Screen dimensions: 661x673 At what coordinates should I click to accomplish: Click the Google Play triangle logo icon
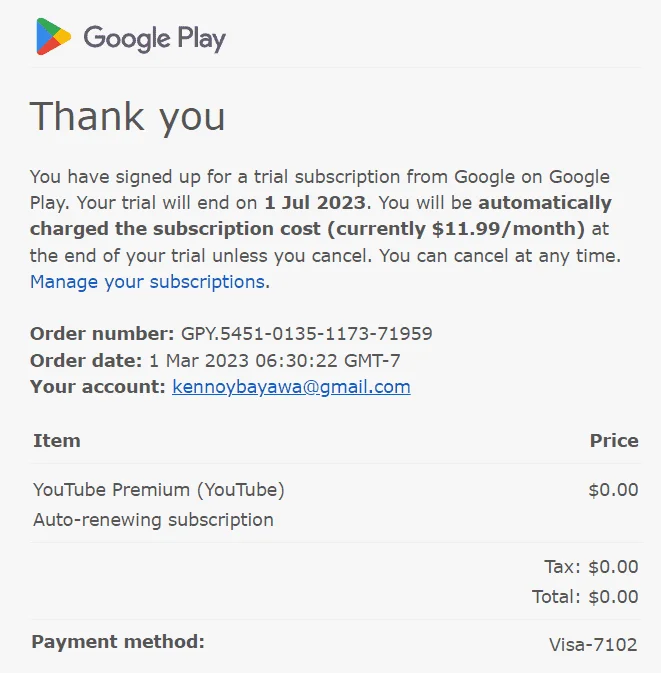(x=54, y=36)
